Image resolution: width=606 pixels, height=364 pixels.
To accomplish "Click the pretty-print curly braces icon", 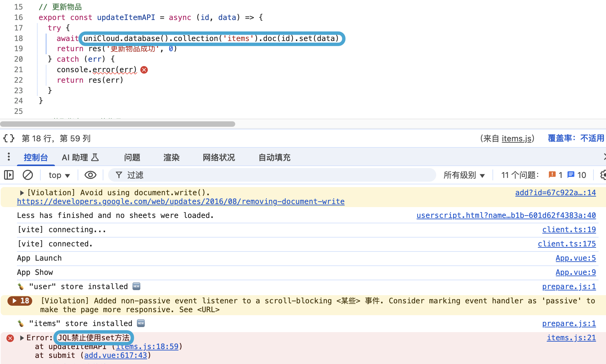I will click(x=9, y=138).
